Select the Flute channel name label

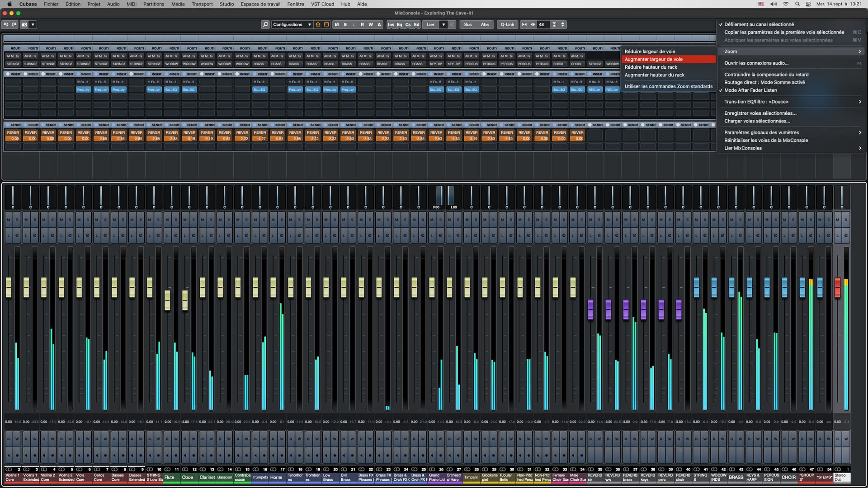170,477
